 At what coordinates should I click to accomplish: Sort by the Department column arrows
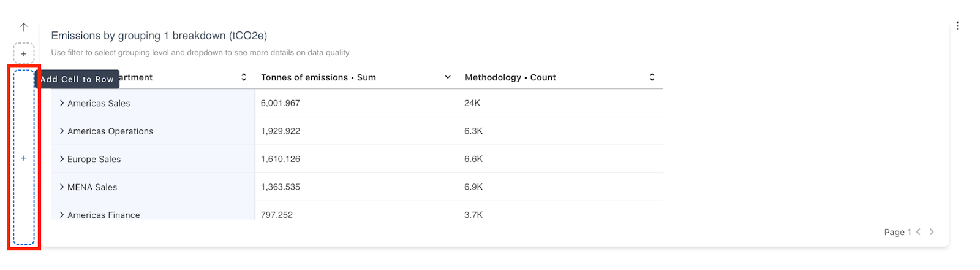(x=244, y=77)
